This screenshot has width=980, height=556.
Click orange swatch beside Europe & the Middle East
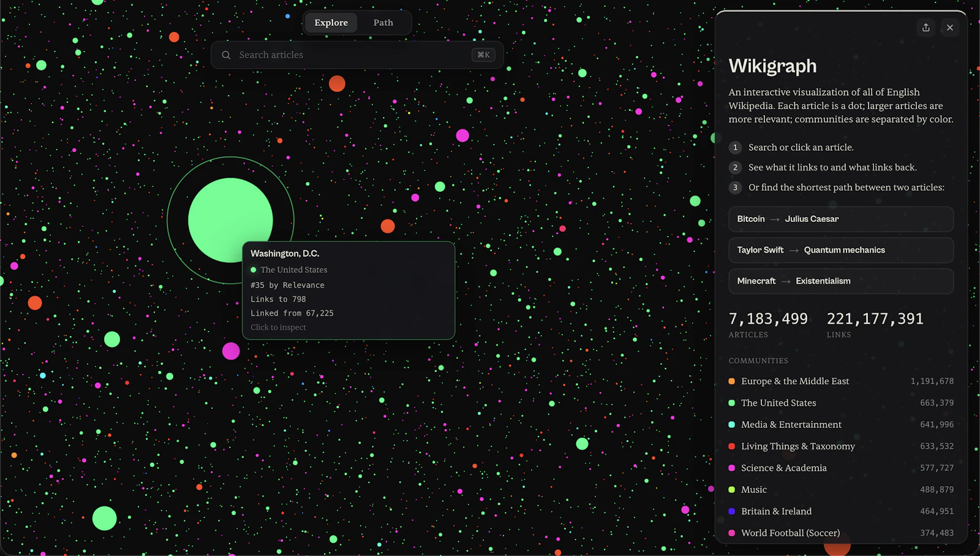[731, 381]
